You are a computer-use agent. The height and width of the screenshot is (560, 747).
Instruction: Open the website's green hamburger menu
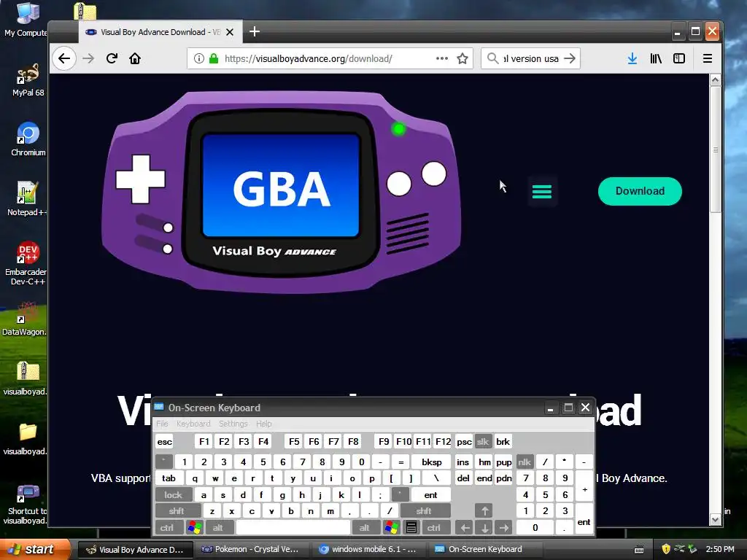tap(542, 192)
